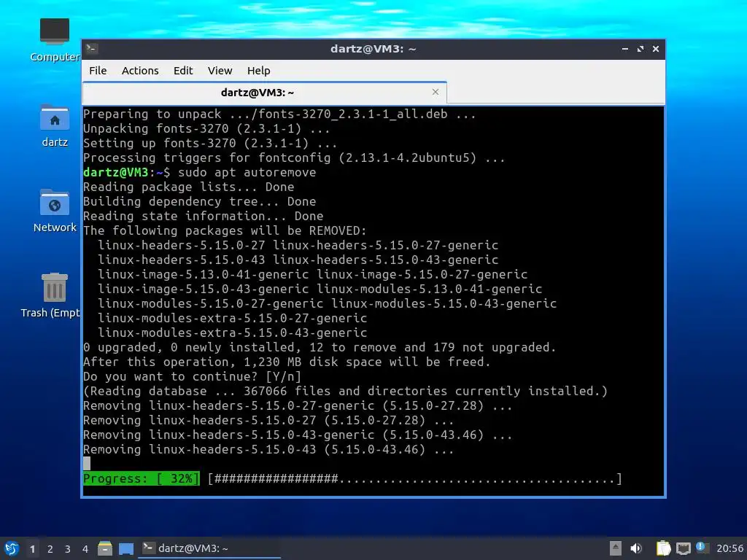Click 'The following packages will be REMOVED:' line
This screenshot has height=560, width=747.
pyautogui.click(x=225, y=231)
